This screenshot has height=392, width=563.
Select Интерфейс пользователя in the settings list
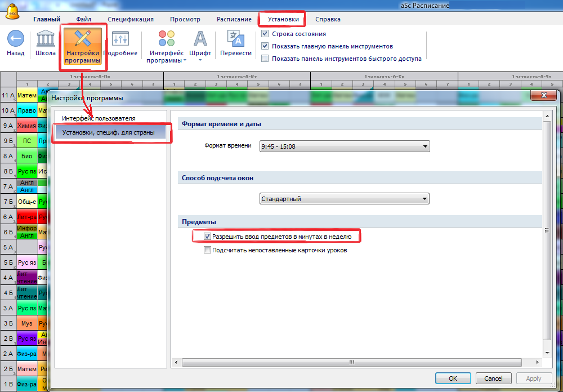pyautogui.click(x=99, y=118)
